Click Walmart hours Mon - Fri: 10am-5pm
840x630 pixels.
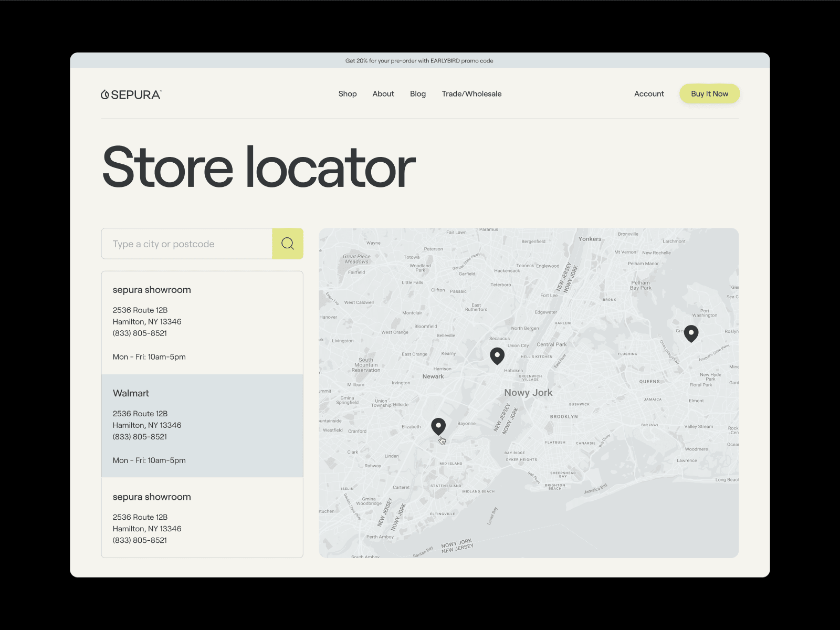click(x=149, y=460)
